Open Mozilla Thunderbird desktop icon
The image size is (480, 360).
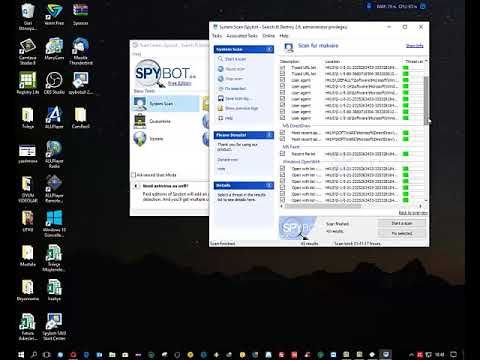coord(80,51)
